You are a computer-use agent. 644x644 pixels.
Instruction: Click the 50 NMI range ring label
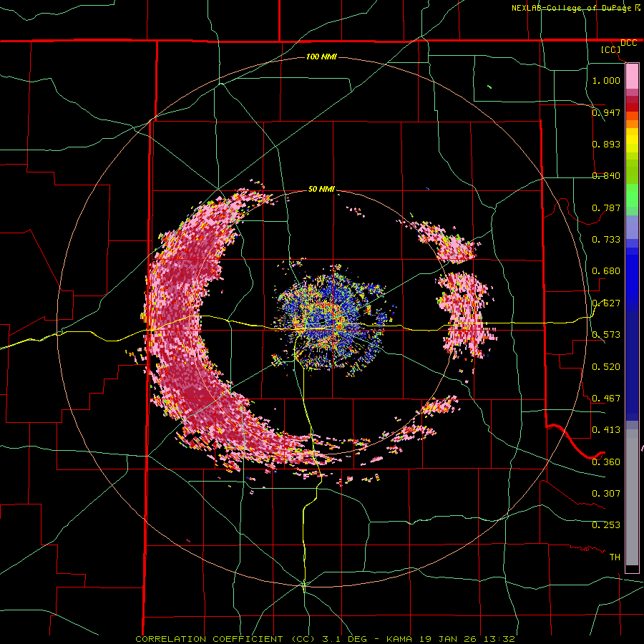(x=321, y=189)
